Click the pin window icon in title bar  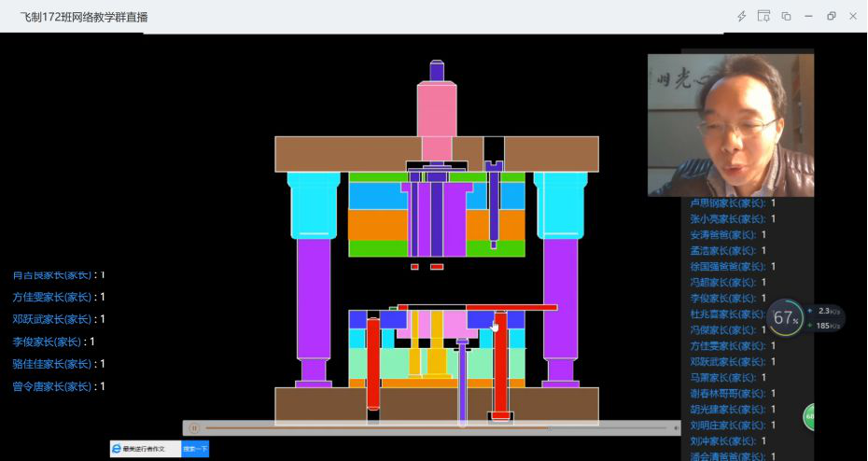coord(763,16)
